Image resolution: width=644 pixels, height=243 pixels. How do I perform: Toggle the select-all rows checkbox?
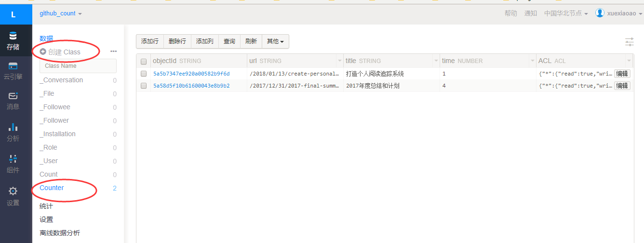click(x=144, y=61)
